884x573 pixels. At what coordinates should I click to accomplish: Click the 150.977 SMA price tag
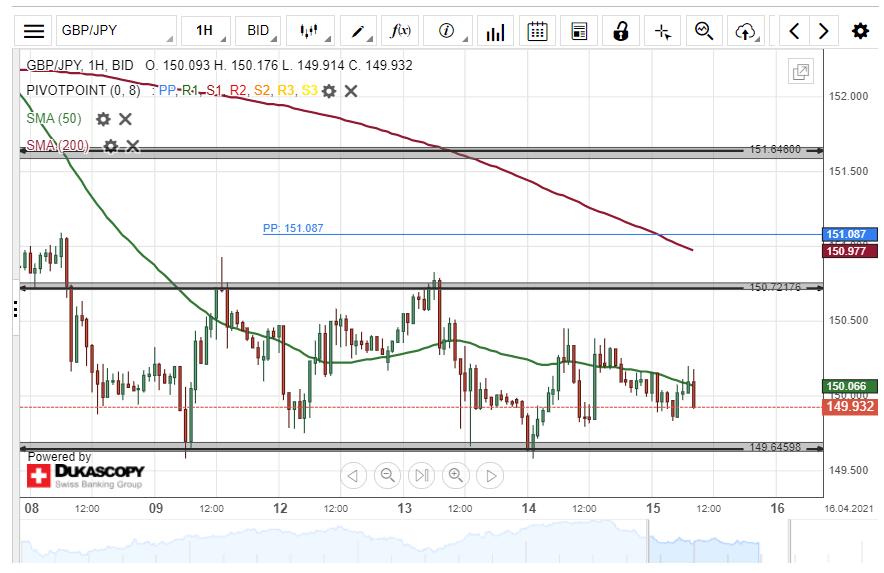point(850,251)
